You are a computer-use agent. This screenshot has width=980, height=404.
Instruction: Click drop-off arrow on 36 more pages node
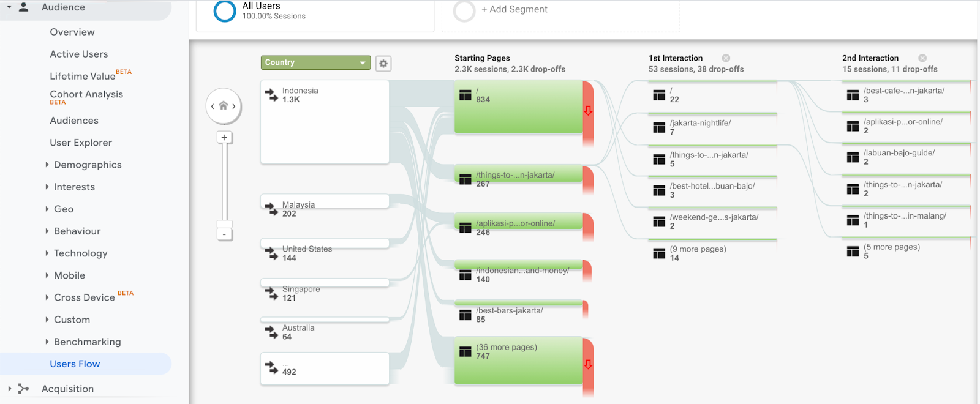click(588, 365)
